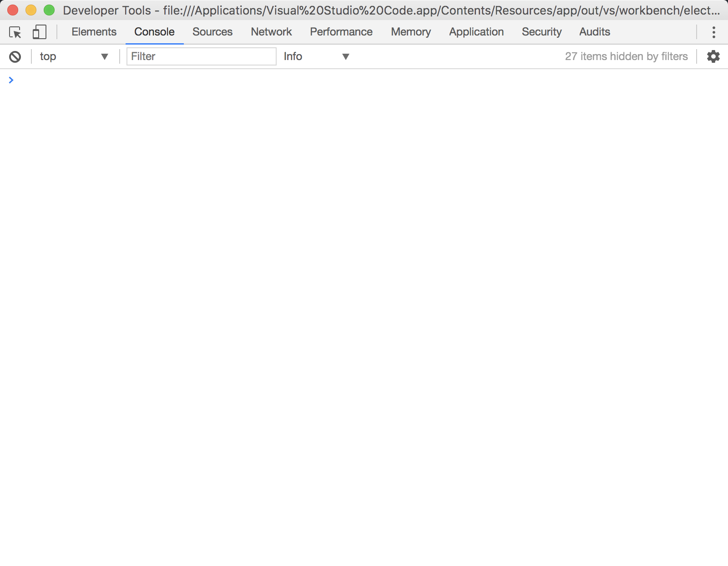Open the three-dot DevTools menu
Screen dimensions: 728x566
713,32
